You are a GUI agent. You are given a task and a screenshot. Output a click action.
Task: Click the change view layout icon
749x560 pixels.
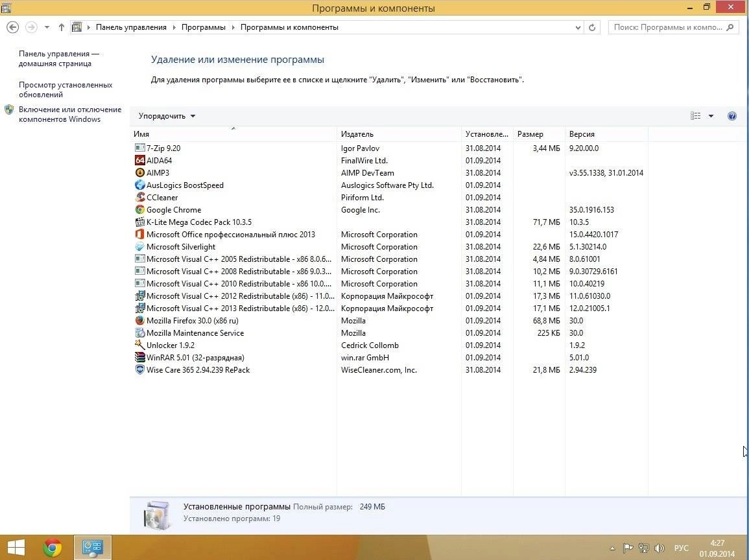695,116
